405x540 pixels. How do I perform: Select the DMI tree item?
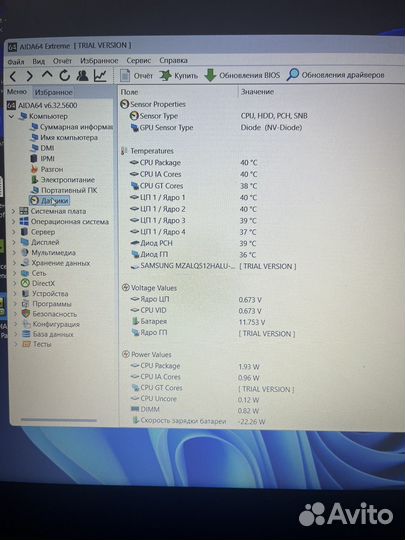42,148
